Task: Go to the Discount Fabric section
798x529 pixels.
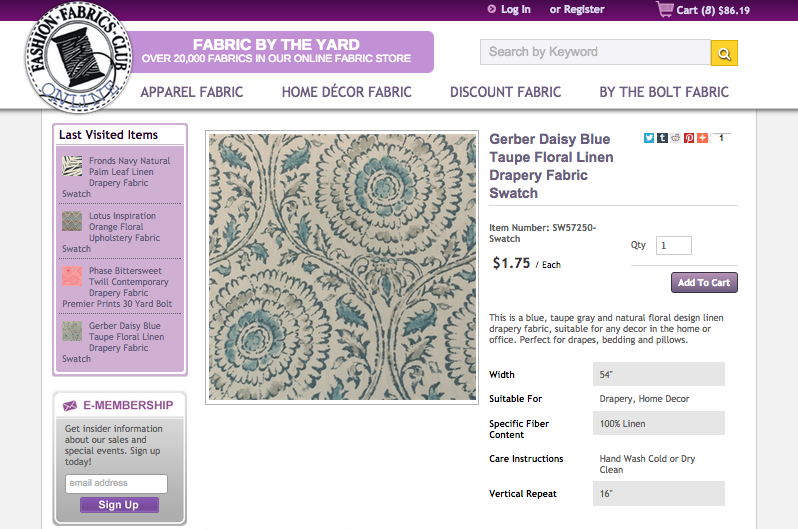Action: (x=505, y=92)
